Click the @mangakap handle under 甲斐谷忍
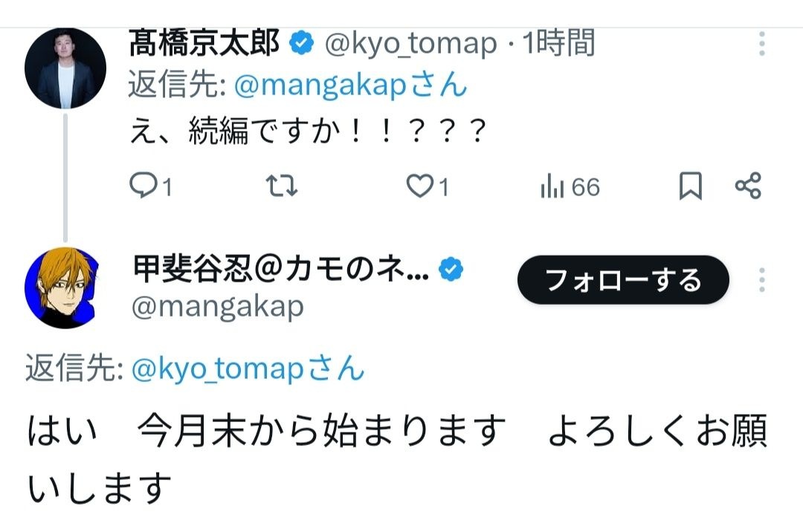Image resolution: width=803 pixels, height=532 pixels. click(x=217, y=306)
